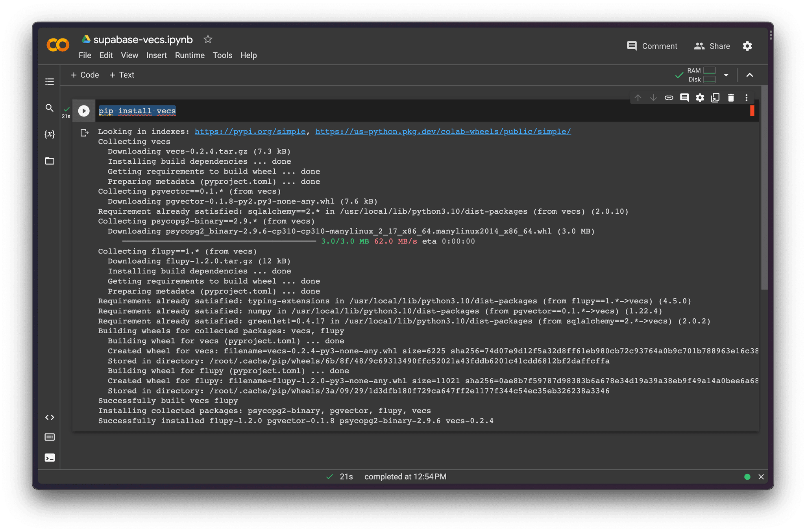This screenshot has width=806, height=532.
Task: Open a terminal from the sidebar
Action: click(50, 458)
